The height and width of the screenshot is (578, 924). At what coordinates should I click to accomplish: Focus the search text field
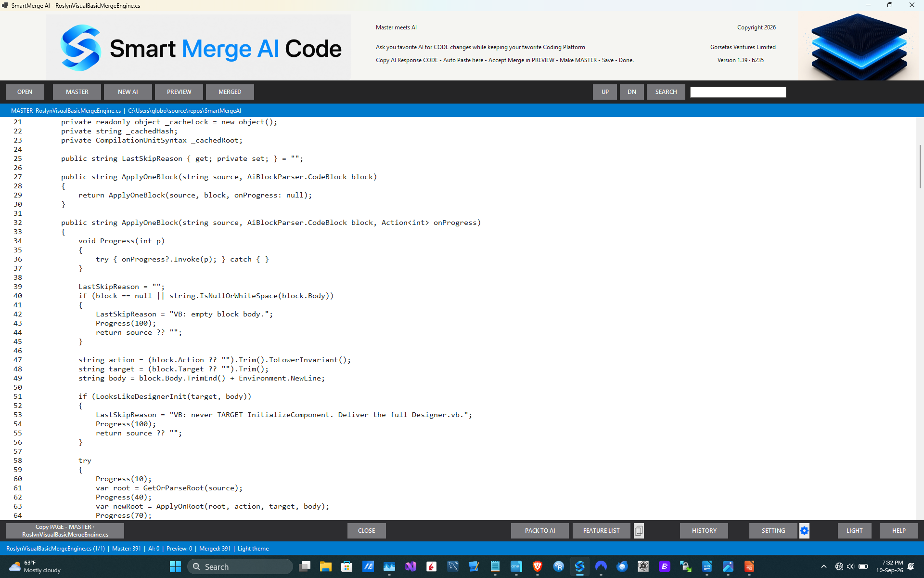coord(738,92)
